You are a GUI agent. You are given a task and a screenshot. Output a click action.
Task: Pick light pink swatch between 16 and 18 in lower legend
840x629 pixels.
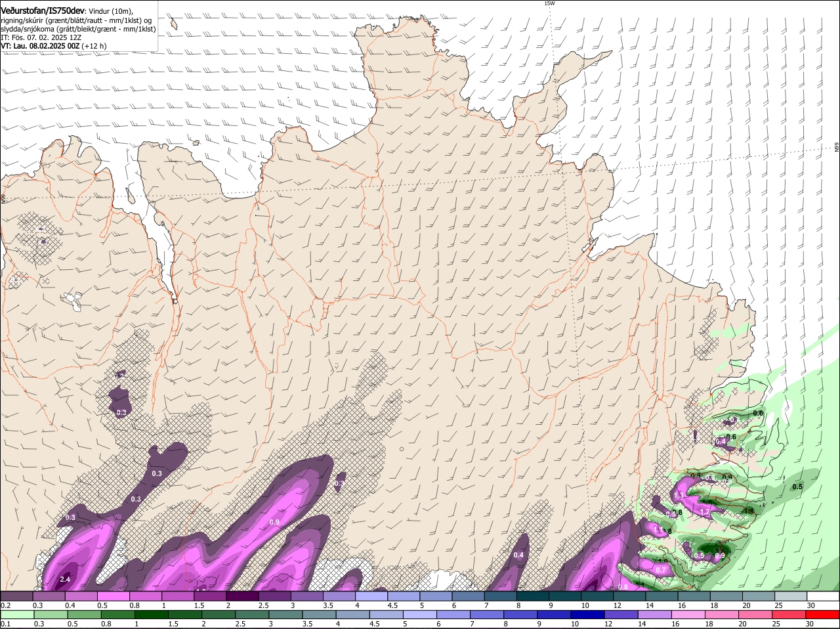[690, 615]
